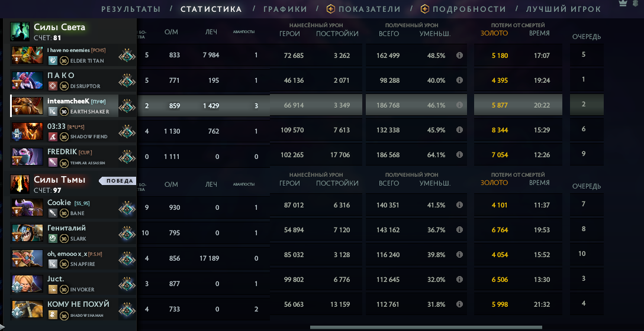
Task: Select player inteamcheeK row name
Action: tap(68, 101)
